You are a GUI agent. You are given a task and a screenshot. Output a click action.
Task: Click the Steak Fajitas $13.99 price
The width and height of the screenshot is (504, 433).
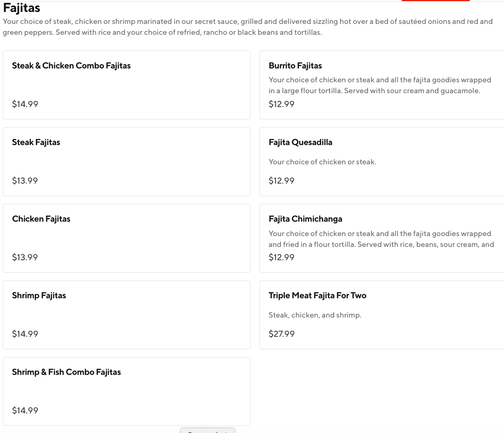coord(25,181)
